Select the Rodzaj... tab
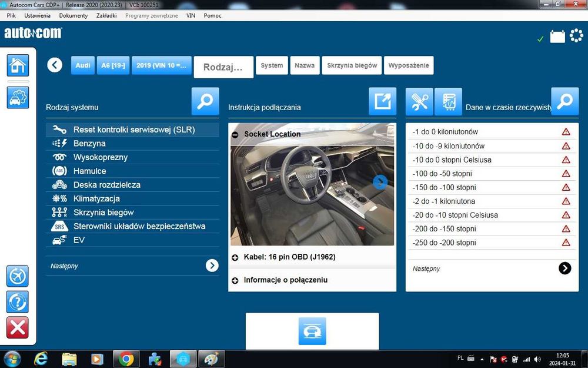The image size is (588, 368). coord(223,67)
